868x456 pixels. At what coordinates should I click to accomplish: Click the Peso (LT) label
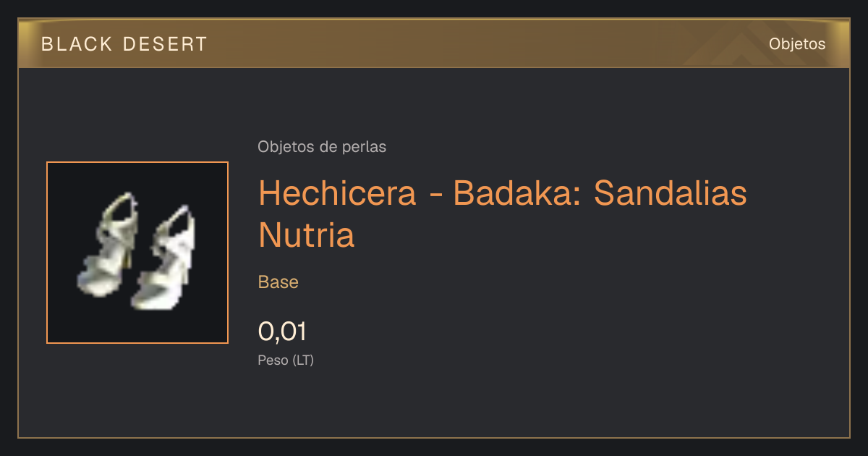pos(286,360)
